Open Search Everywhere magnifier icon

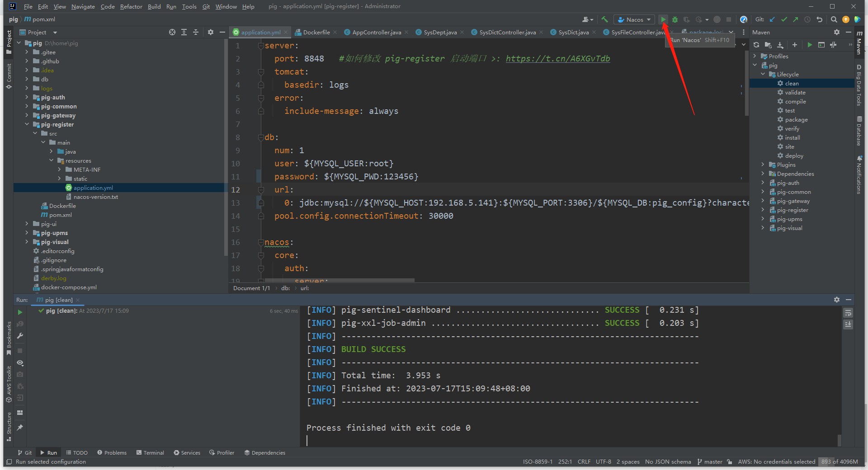pyautogui.click(x=834, y=19)
